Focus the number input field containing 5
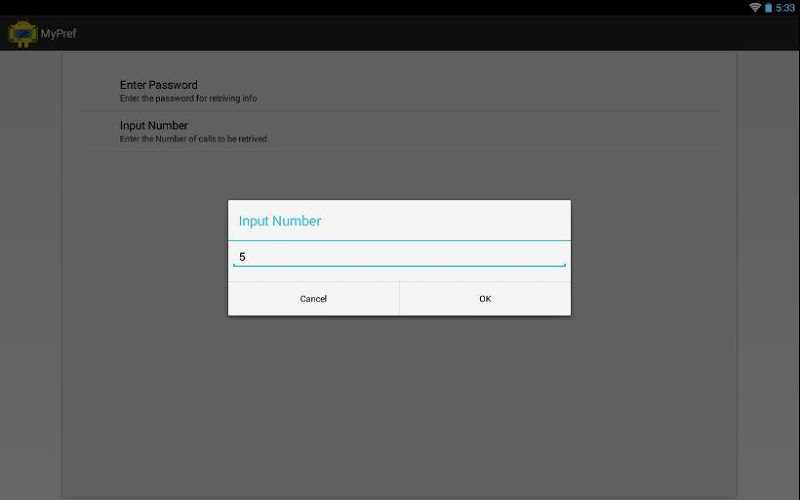 point(399,257)
